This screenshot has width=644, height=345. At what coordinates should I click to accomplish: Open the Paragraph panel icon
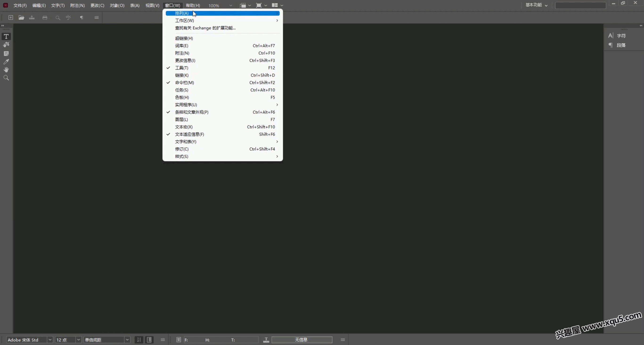pyautogui.click(x=611, y=45)
